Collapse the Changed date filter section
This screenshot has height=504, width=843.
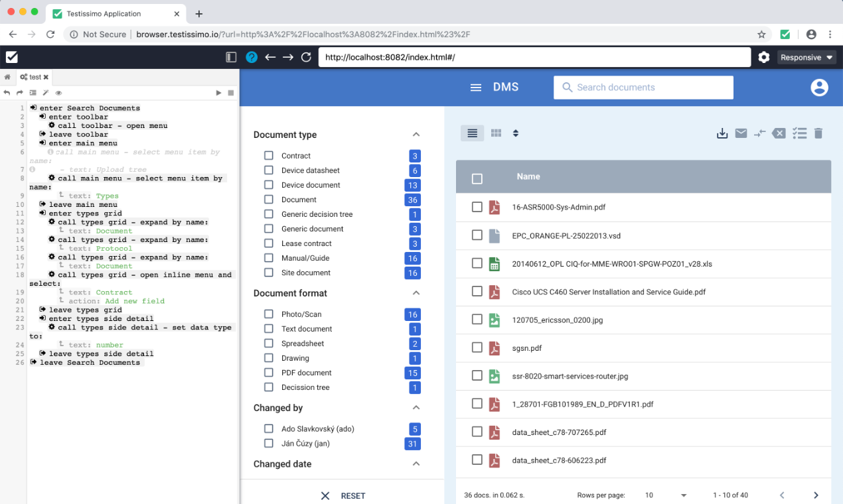point(416,464)
